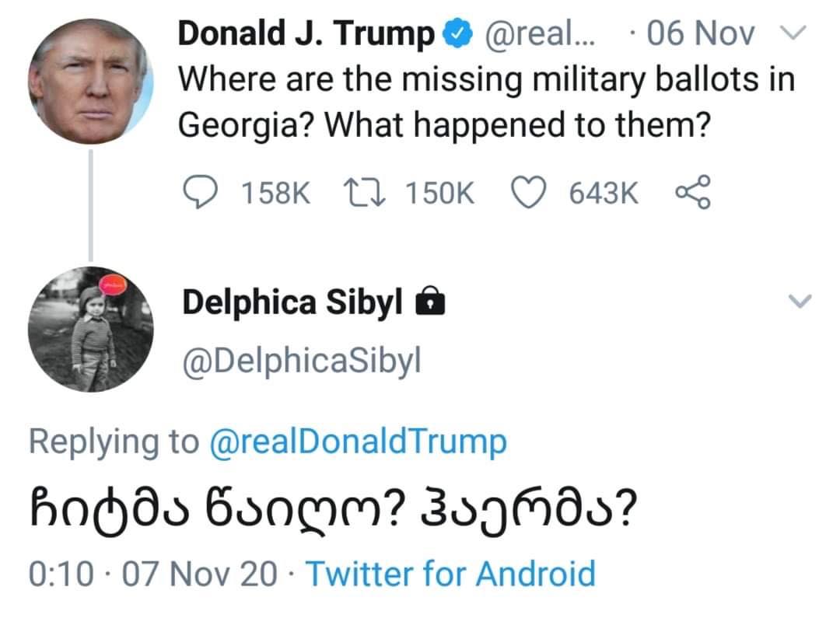Open the @realDonaldTrump mention link
The height and width of the screenshot is (618, 840).
point(358,442)
